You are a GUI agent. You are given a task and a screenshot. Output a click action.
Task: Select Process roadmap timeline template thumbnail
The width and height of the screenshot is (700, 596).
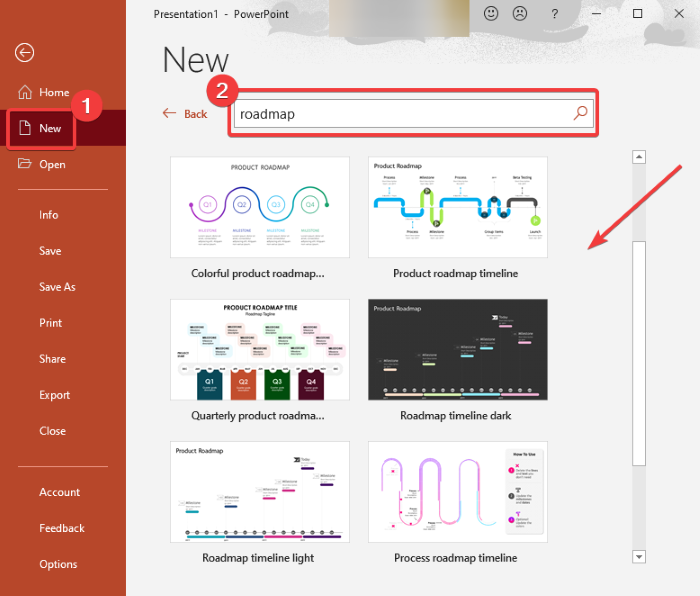tap(458, 492)
